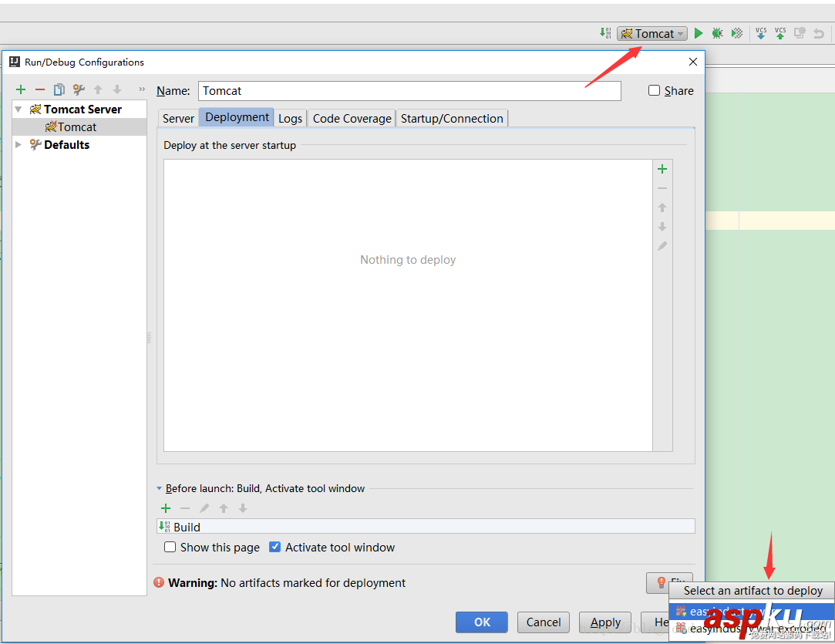Switch to the Server tab

[x=178, y=118]
